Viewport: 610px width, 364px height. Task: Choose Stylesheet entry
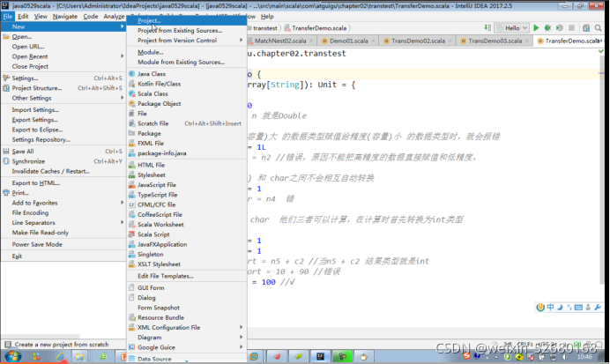point(187,175)
